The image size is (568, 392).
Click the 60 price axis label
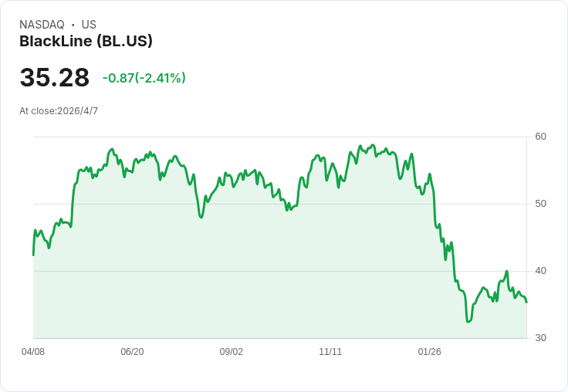point(540,137)
